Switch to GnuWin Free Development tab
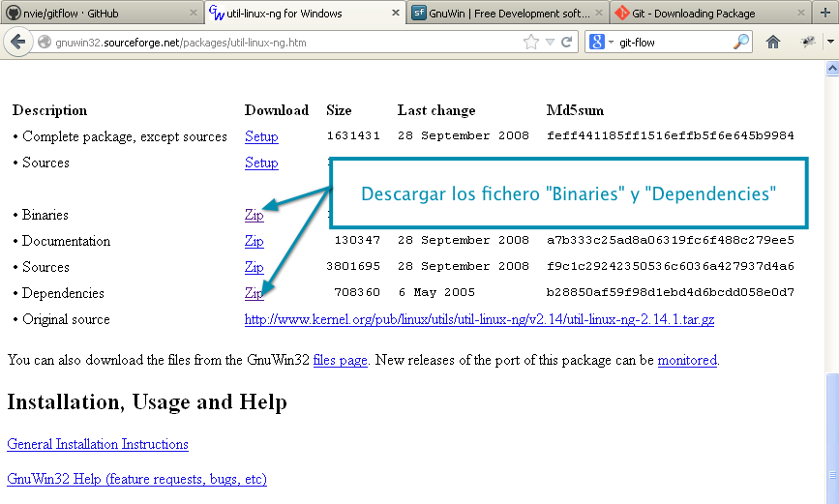The height and width of the screenshot is (504, 839). [x=507, y=13]
